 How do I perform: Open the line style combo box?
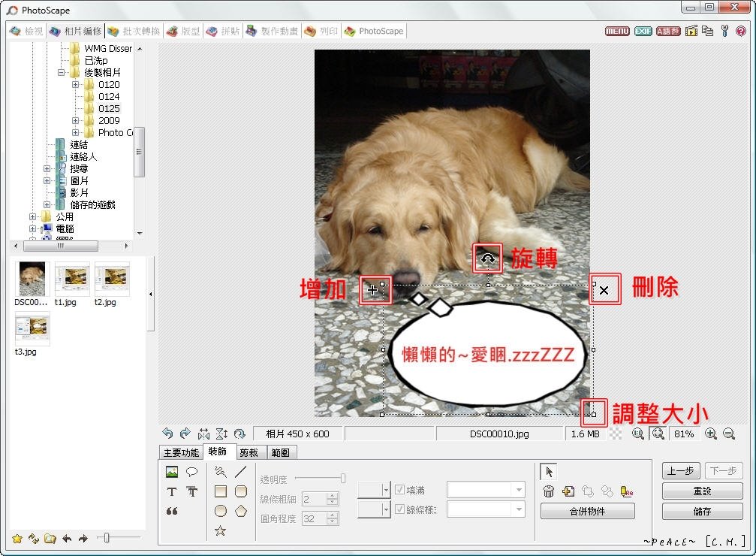coord(486,509)
